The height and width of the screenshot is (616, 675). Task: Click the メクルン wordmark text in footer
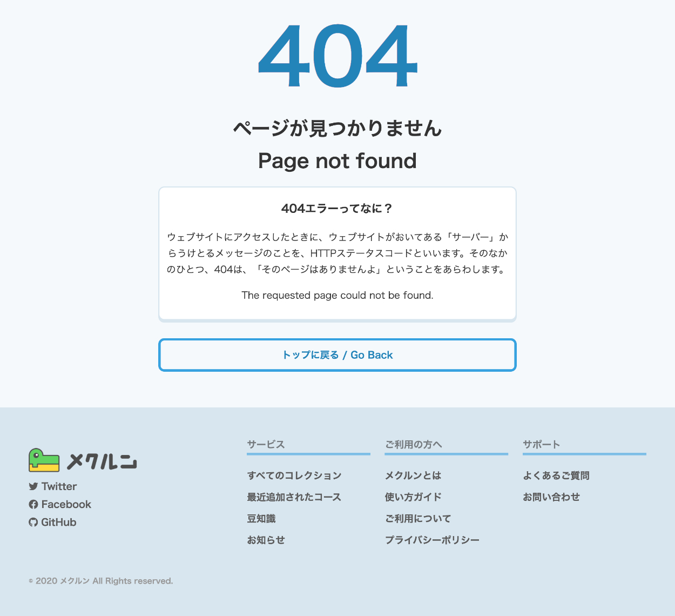coord(102,461)
